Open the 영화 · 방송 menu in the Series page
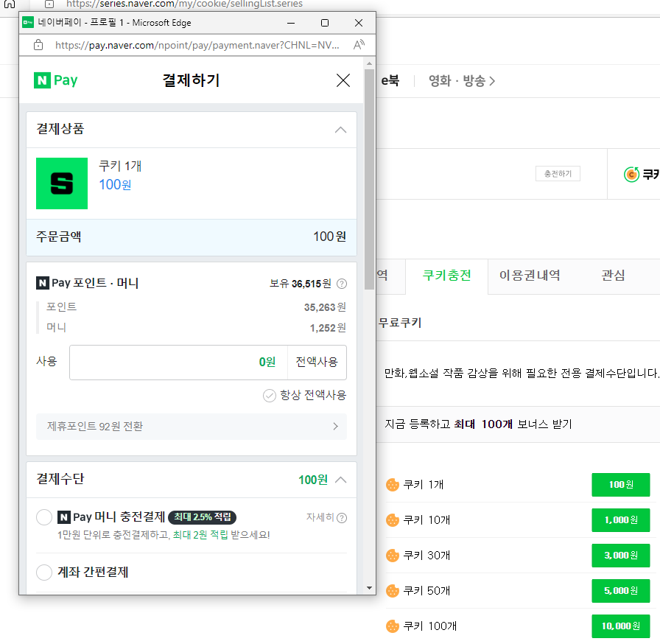This screenshot has height=644, width=660. pos(461,80)
